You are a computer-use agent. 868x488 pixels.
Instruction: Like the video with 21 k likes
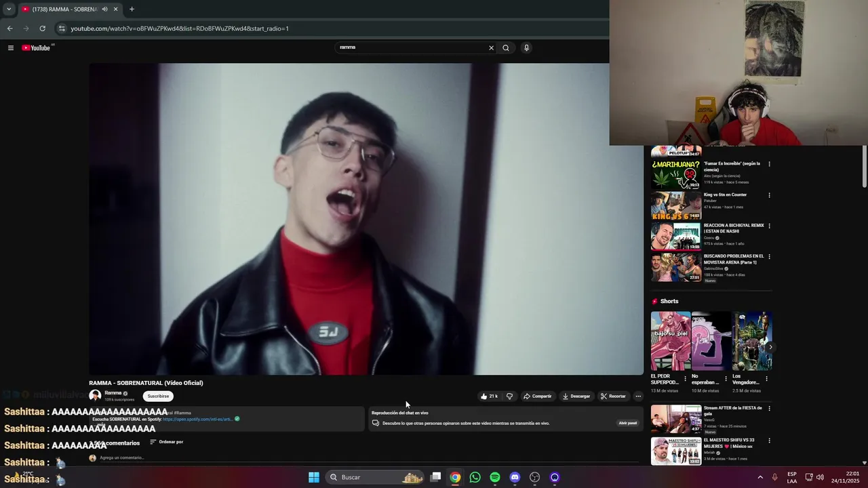coord(489,396)
